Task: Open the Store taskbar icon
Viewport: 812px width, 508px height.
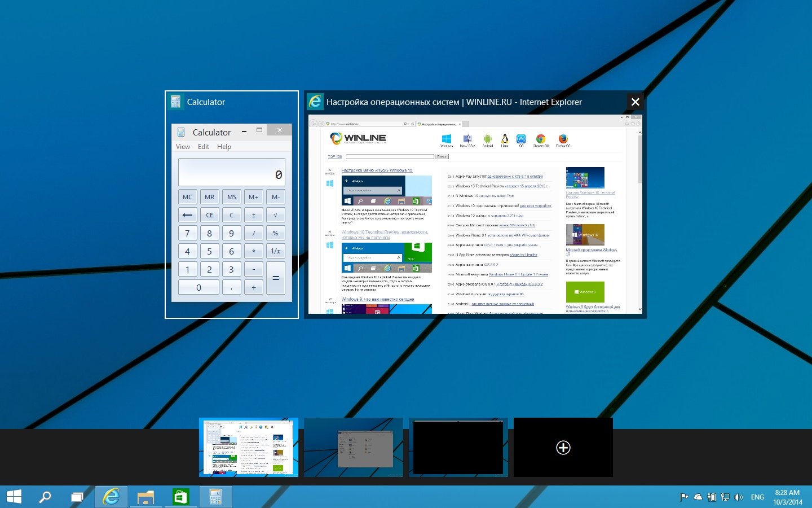Action: pyautogui.click(x=180, y=497)
